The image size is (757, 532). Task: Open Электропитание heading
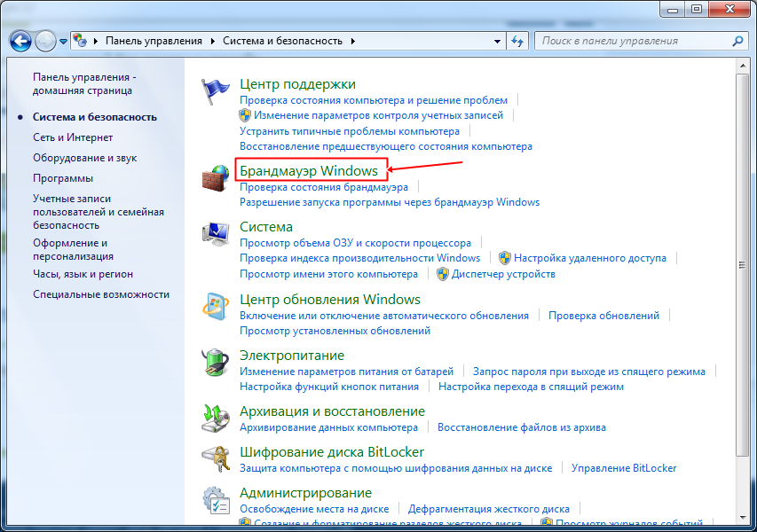[292, 355]
